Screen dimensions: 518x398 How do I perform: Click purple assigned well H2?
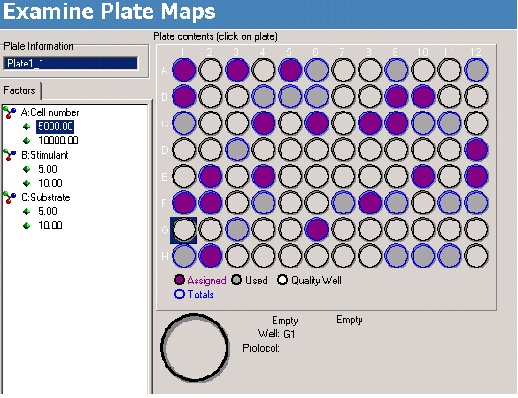(x=210, y=256)
